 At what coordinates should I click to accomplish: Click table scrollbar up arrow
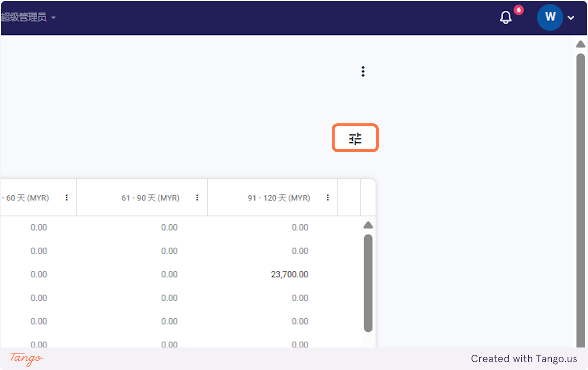point(368,225)
